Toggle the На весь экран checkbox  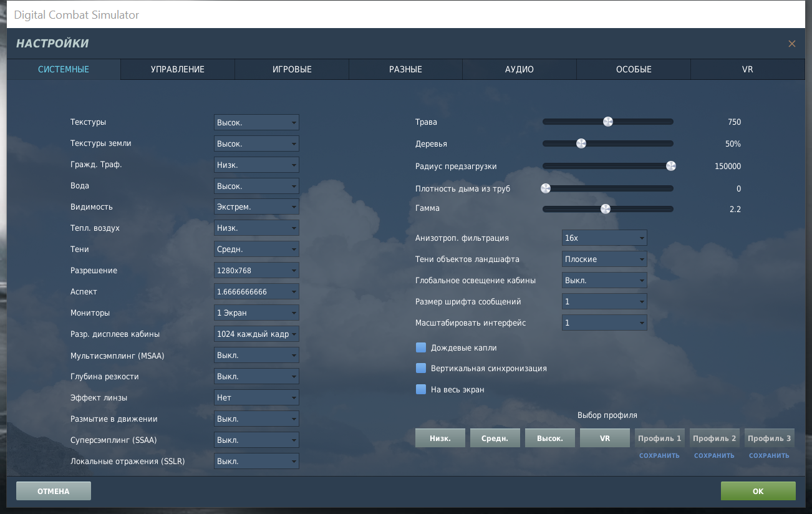421,390
